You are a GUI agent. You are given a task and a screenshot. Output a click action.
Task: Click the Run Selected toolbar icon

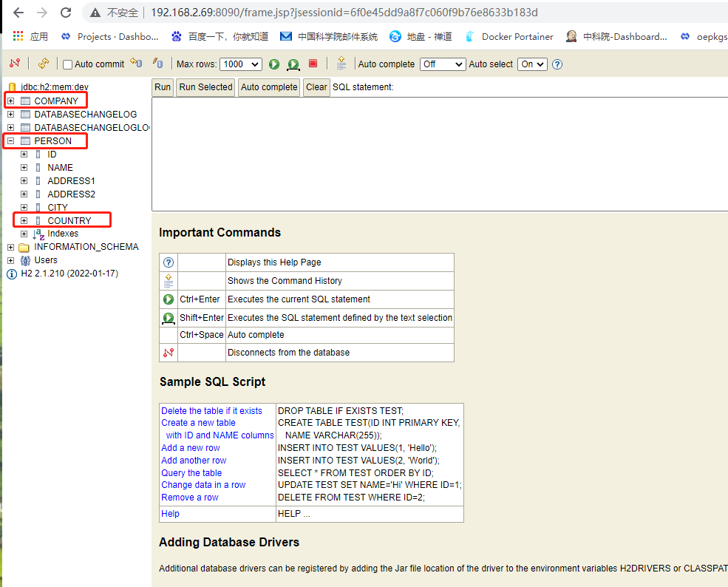[x=293, y=64]
